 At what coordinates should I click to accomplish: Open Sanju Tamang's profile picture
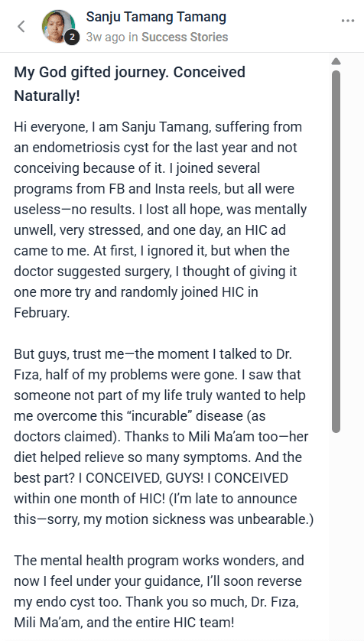click(58, 27)
